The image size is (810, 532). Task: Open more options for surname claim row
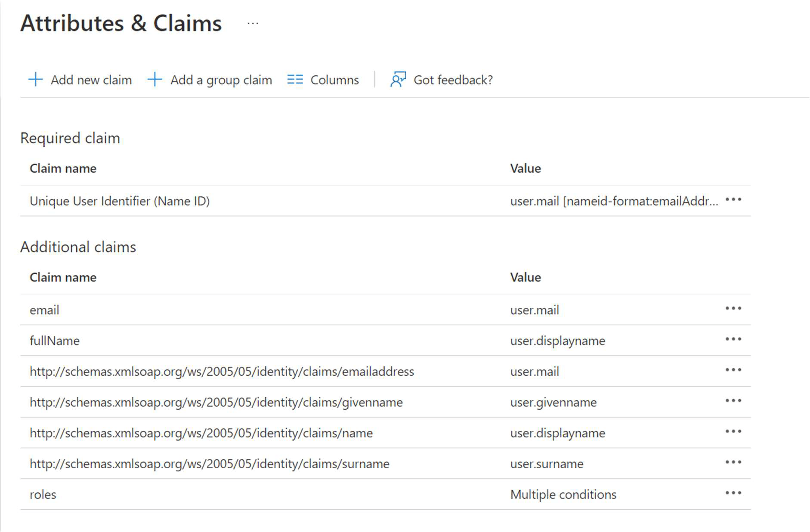coord(733,462)
